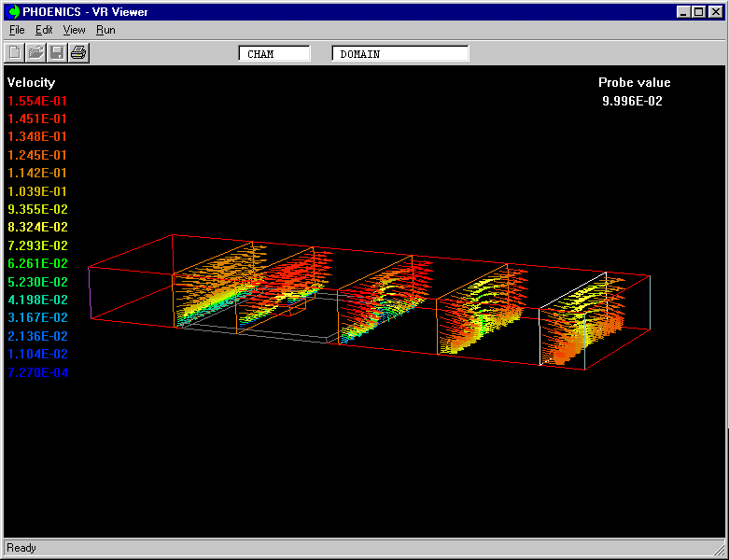Open a file using the folder icon
The image size is (729, 560).
click(x=35, y=52)
